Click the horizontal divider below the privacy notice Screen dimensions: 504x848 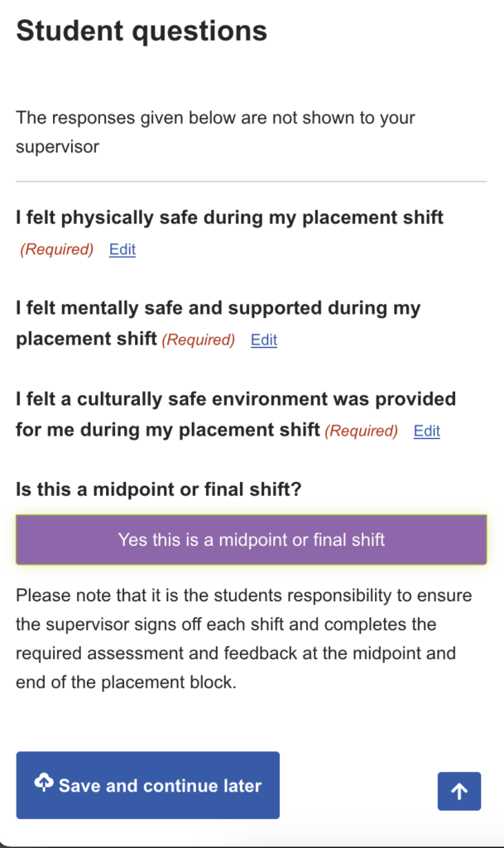pos(252,181)
